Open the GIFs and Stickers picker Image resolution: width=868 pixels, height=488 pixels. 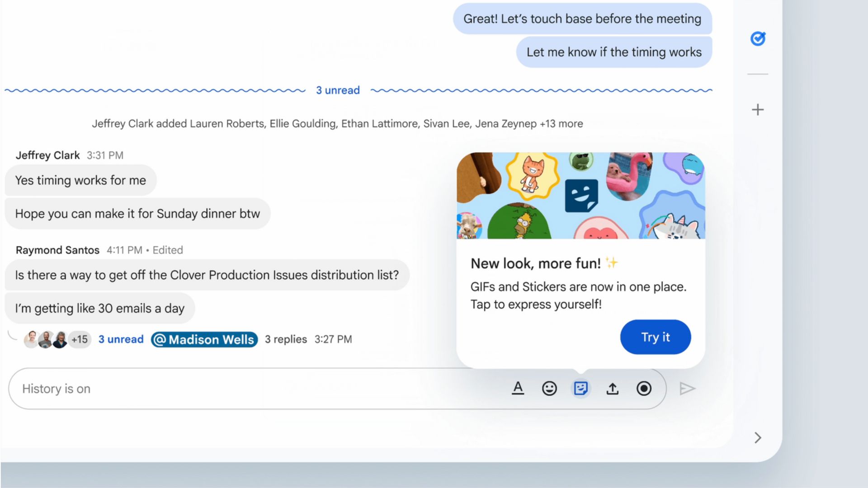pos(581,388)
